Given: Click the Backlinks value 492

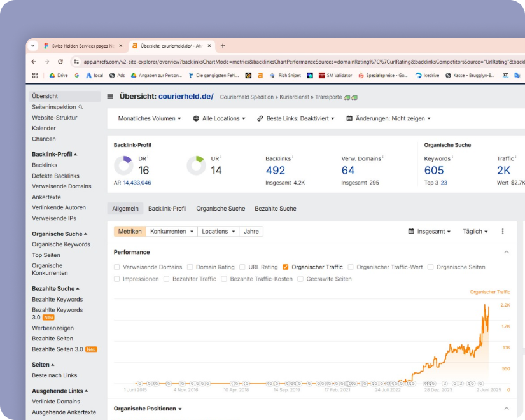Looking at the screenshot, I should 275,171.
